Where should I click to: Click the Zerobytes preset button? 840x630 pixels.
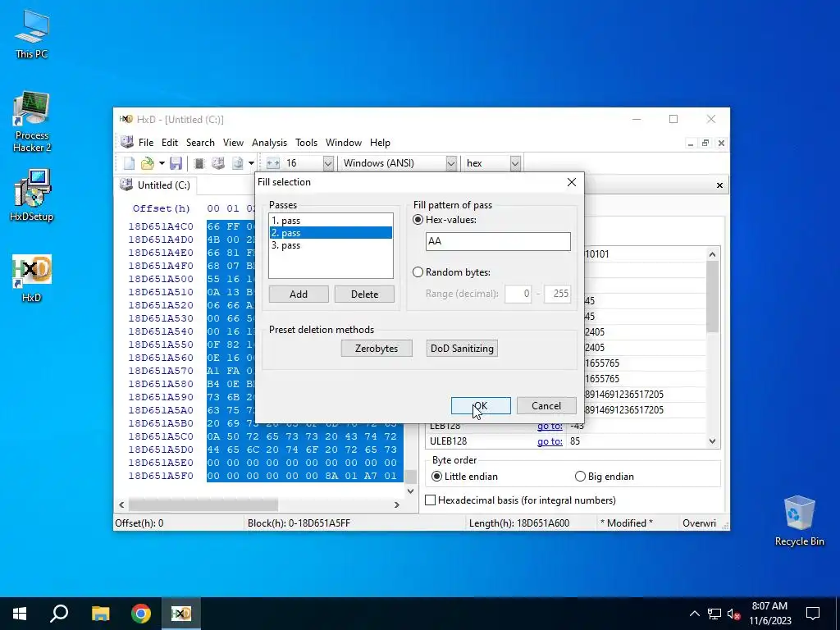point(377,348)
